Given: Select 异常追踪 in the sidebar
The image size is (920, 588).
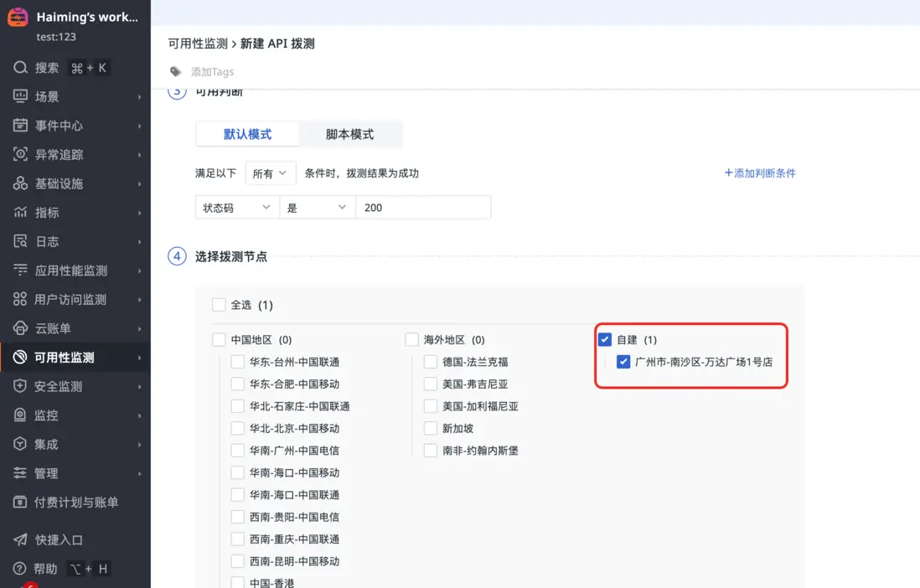Looking at the screenshot, I should coord(54,154).
